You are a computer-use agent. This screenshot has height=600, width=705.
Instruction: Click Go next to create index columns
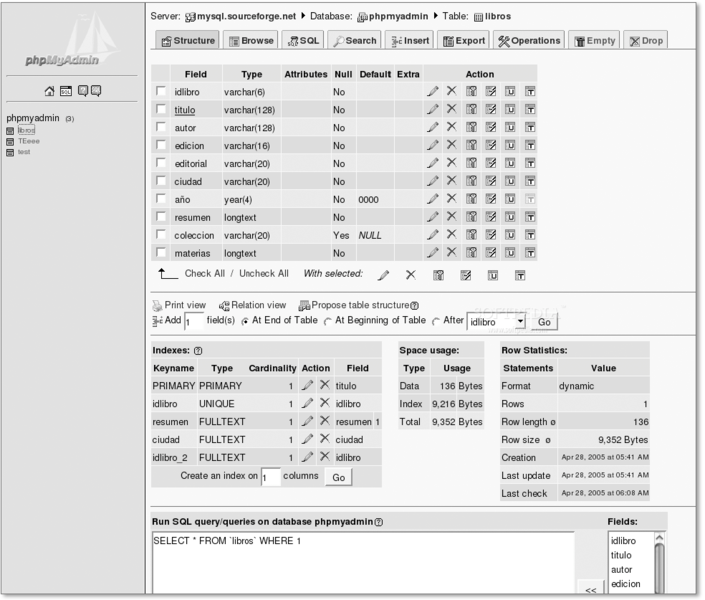[x=338, y=478]
